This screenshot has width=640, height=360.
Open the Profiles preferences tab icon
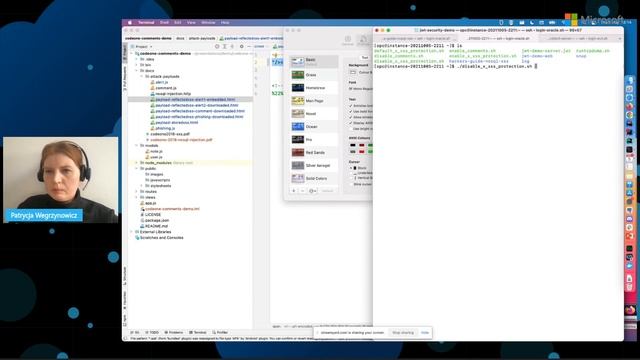(x=363, y=40)
